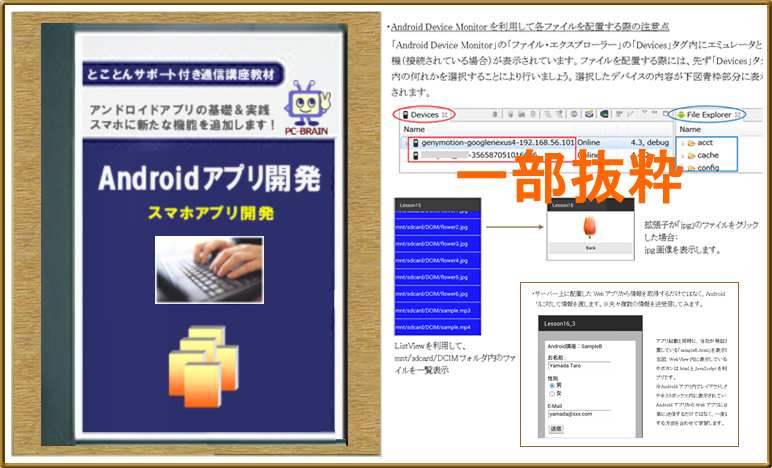Click the Dump View Hierarchy dark icon
This screenshot has height=468, width=772.
604,114
